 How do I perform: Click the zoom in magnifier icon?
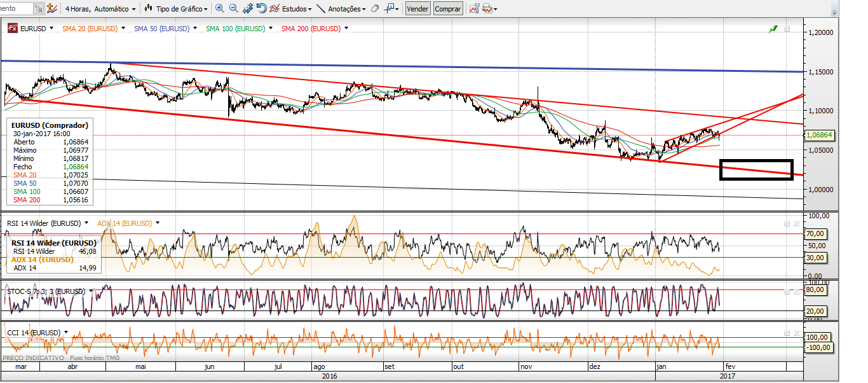pos(220,9)
